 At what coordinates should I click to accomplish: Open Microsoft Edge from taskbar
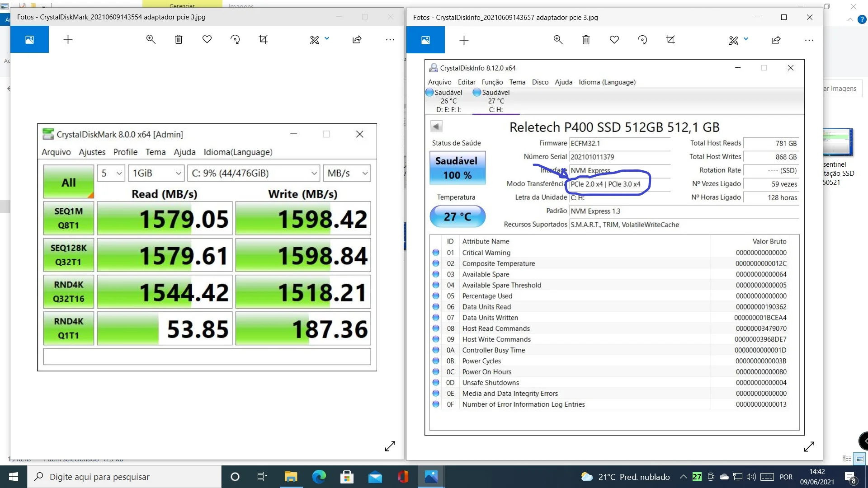pyautogui.click(x=319, y=477)
